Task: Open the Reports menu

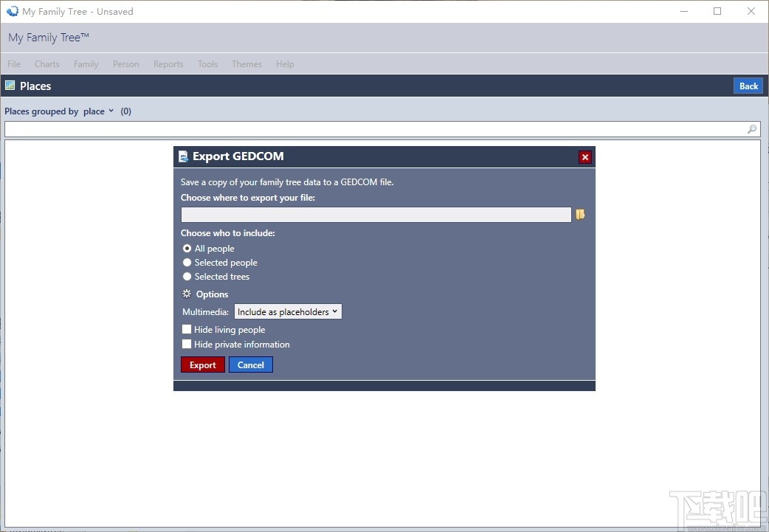Action: 168,64
